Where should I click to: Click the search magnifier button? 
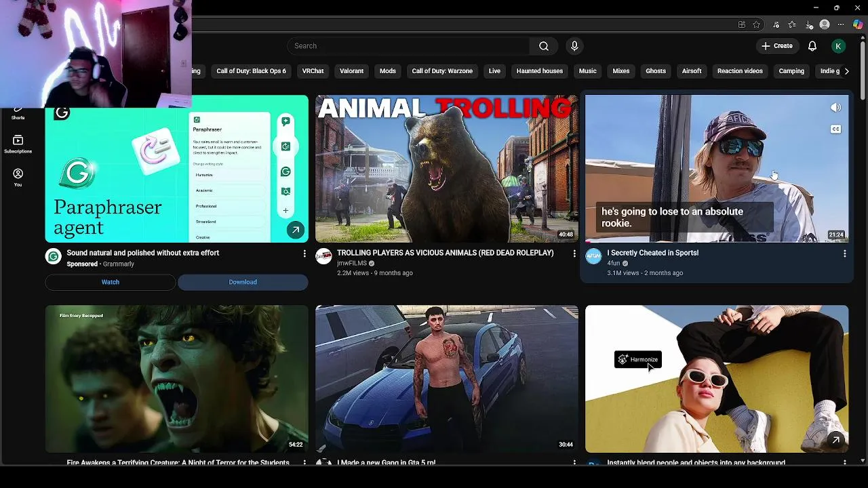[x=544, y=46]
